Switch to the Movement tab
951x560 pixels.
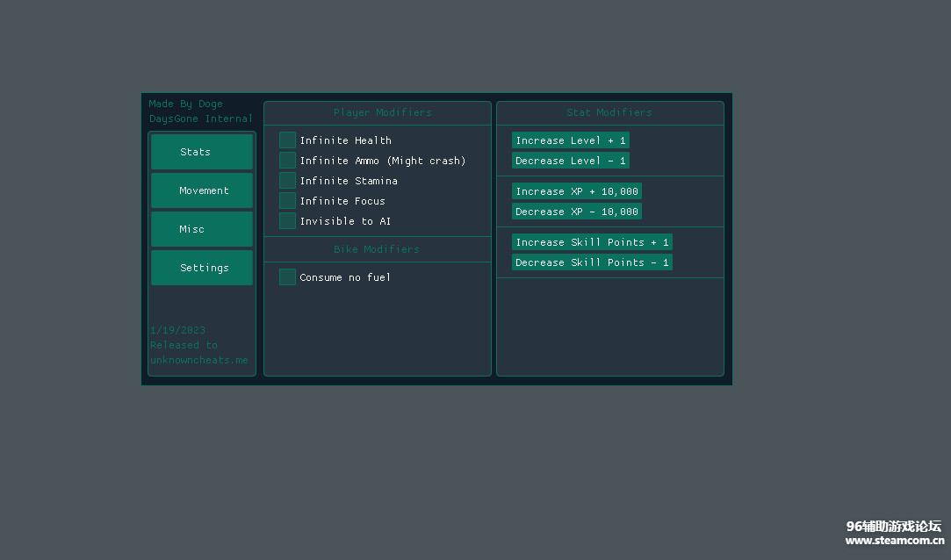tap(201, 190)
